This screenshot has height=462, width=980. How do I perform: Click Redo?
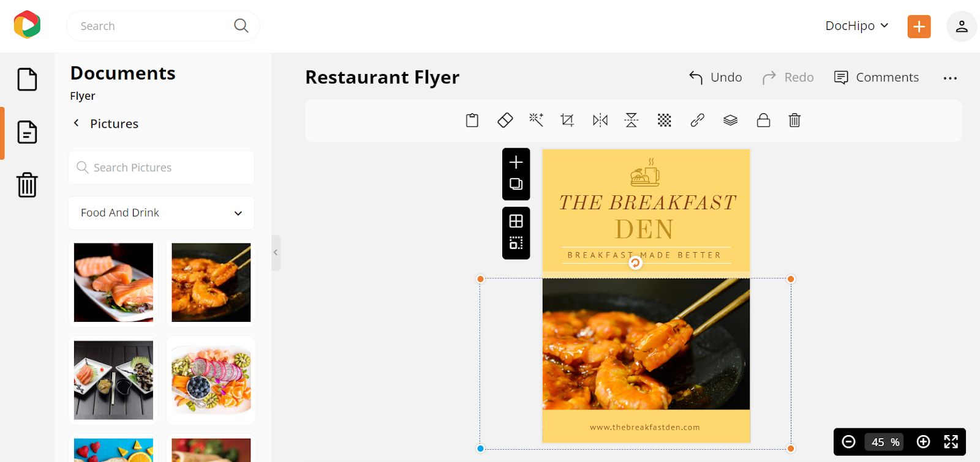click(x=788, y=78)
